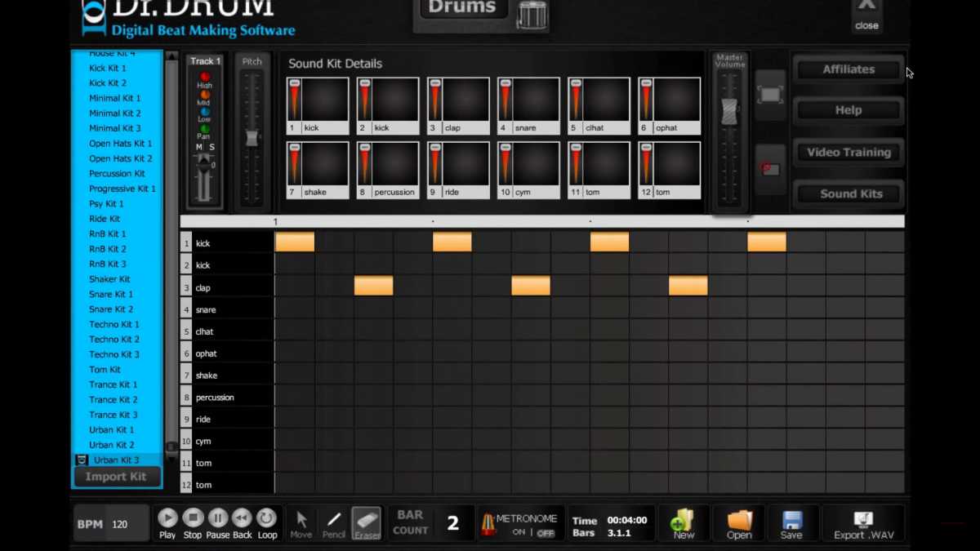
Task: Switch the metronome to OFF
Action: [x=546, y=534]
